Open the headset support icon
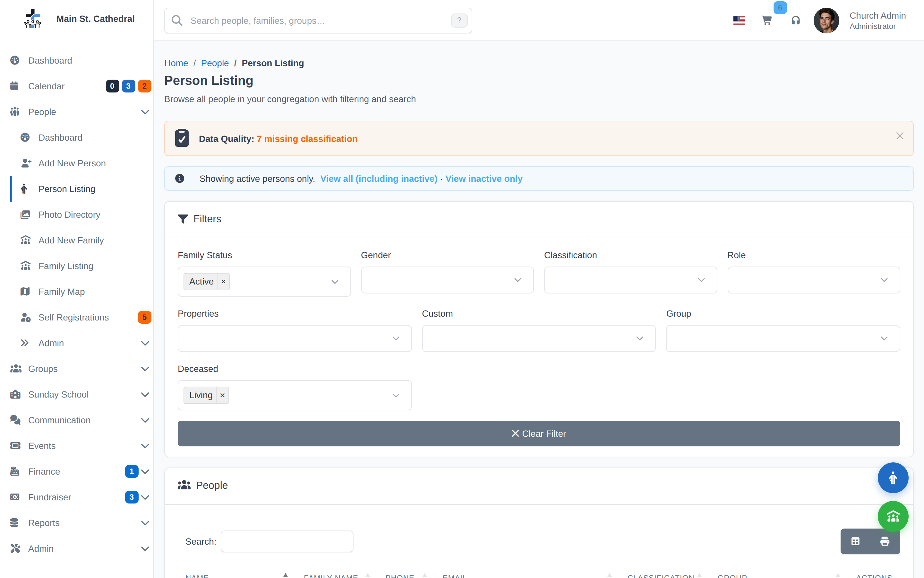 pos(796,20)
